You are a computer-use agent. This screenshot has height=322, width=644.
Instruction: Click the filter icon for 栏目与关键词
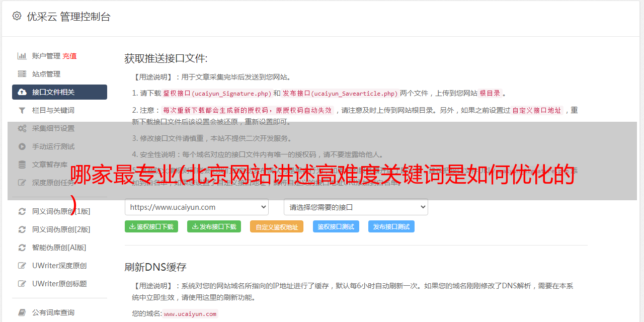click(22, 110)
